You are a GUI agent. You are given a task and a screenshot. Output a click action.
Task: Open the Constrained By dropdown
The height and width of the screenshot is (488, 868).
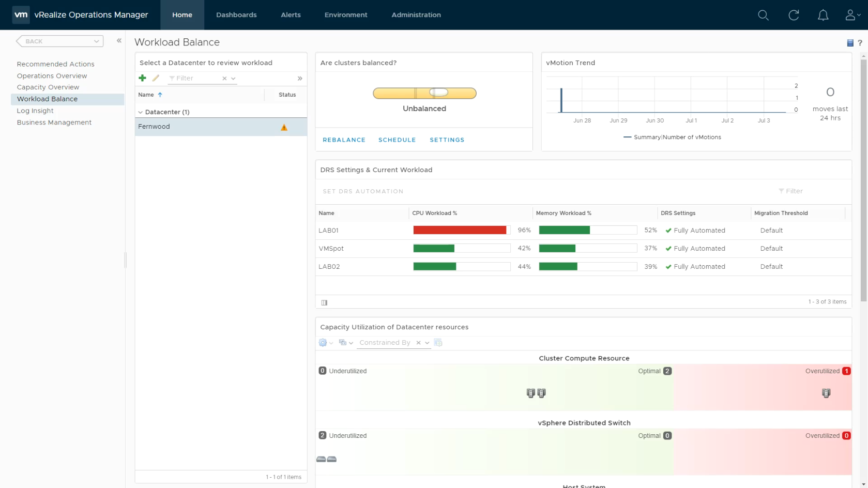click(427, 343)
